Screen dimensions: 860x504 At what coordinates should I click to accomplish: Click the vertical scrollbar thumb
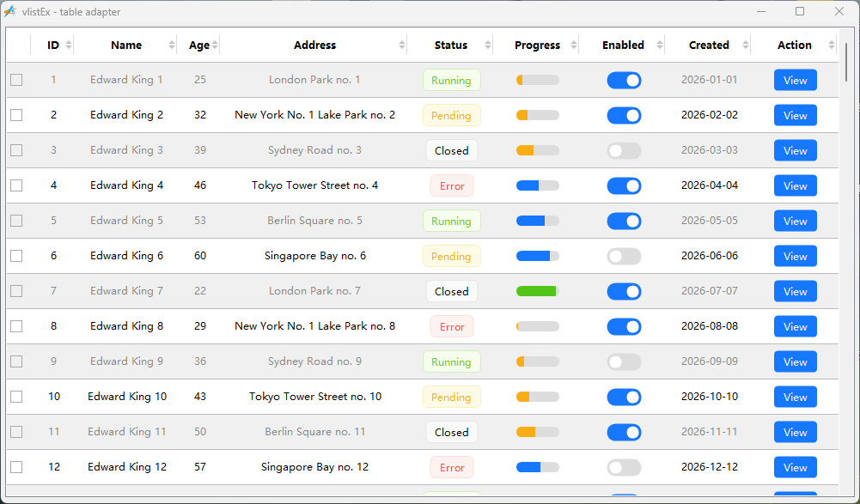coord(847,62)
